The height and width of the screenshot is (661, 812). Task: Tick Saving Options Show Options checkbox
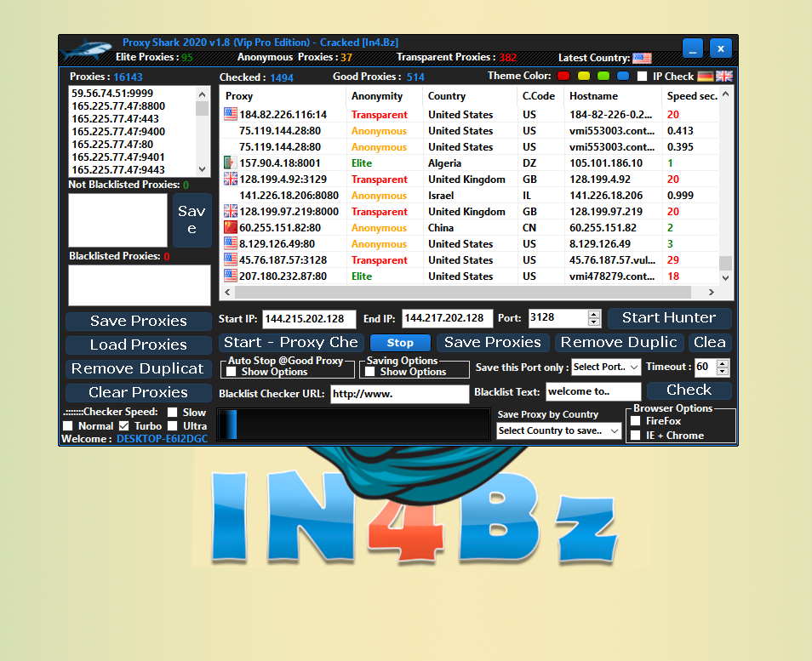[369, 372]
